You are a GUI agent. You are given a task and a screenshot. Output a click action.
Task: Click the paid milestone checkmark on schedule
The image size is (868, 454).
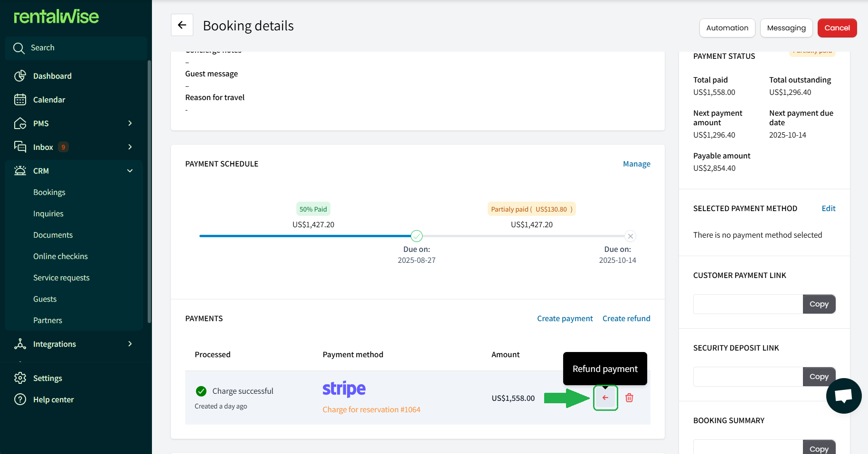click(x=416, y=236)
